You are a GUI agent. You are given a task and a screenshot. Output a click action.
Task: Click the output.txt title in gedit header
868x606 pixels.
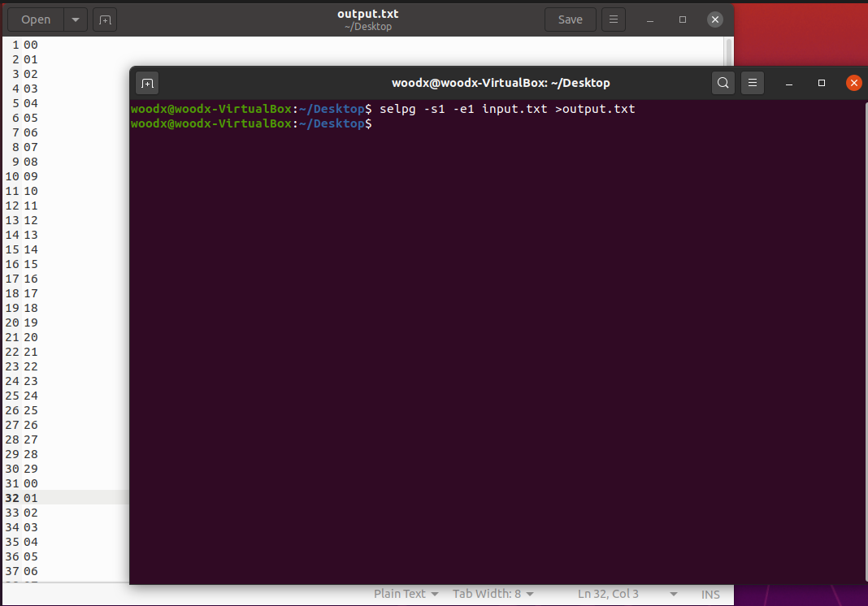point(367,14)
